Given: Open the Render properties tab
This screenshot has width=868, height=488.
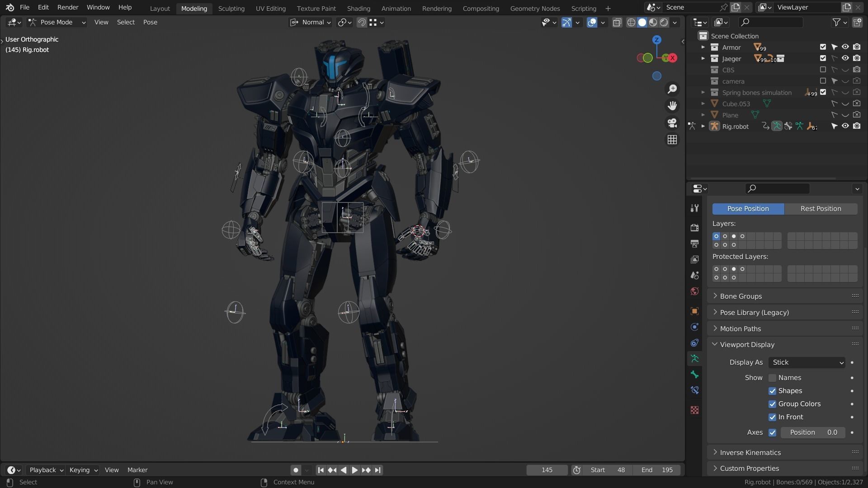Looking at the screenshot, I should [x=695, y=228].
